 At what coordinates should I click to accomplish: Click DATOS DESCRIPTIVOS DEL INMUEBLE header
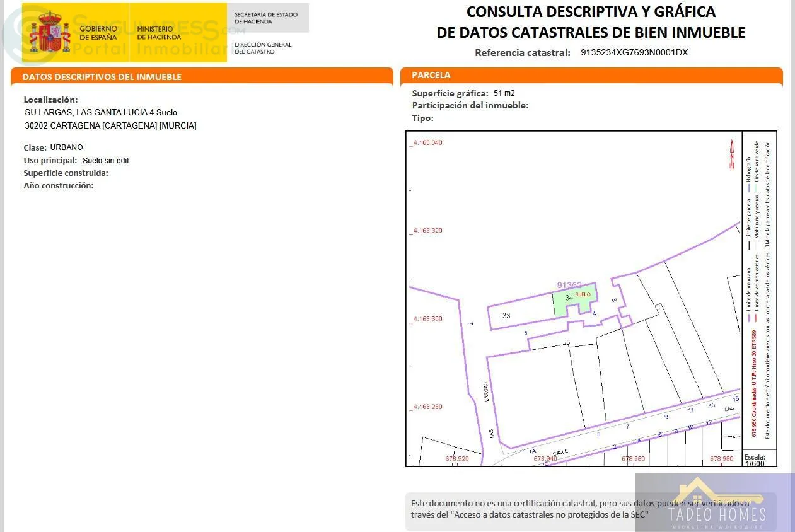pyautogui.click(x=102, y=77)
